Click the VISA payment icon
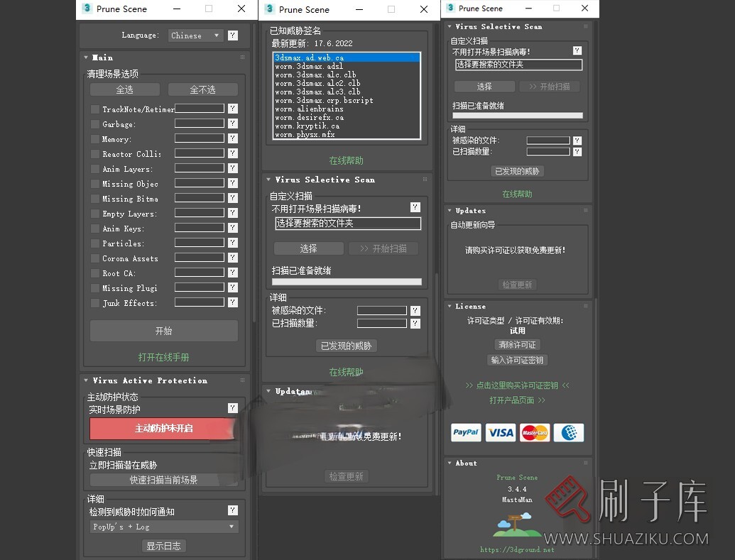This screenshot has width=735, height=560. [x=500, y=432]
